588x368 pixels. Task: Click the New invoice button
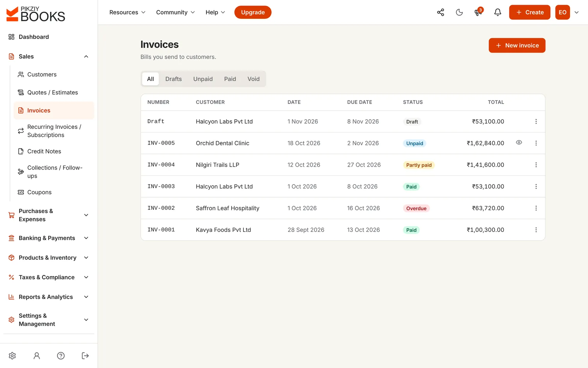point(517,45)
